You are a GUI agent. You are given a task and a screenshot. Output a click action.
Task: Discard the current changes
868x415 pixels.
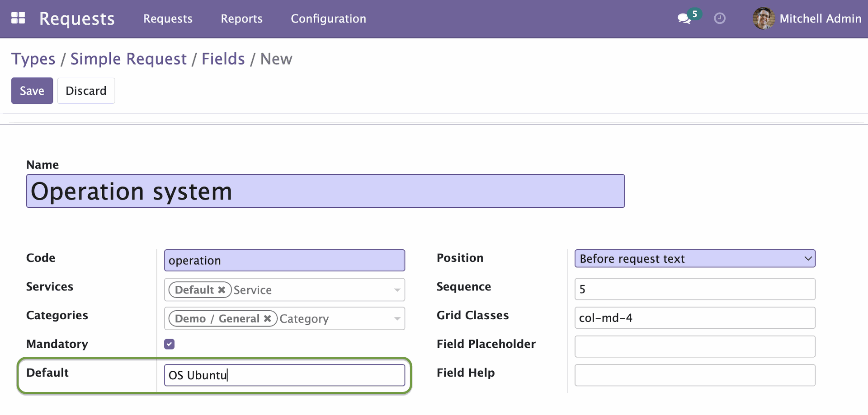(x=86, y=90)
